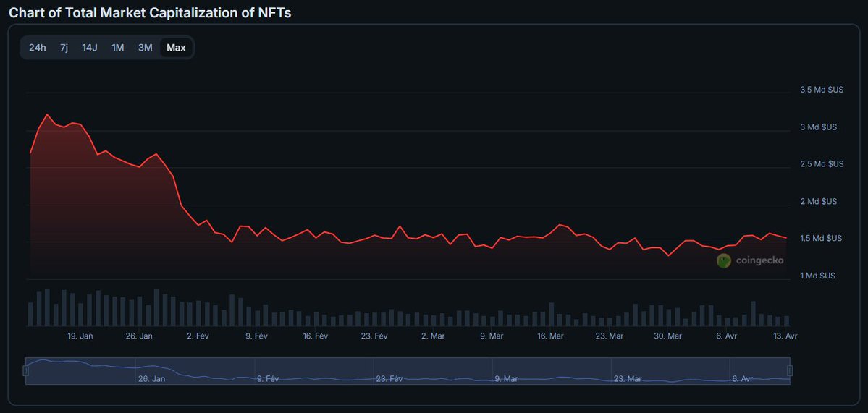Click the 1 Md $US axis label
The width and height of the screenshot is (868, 413).
coord(817,276)
